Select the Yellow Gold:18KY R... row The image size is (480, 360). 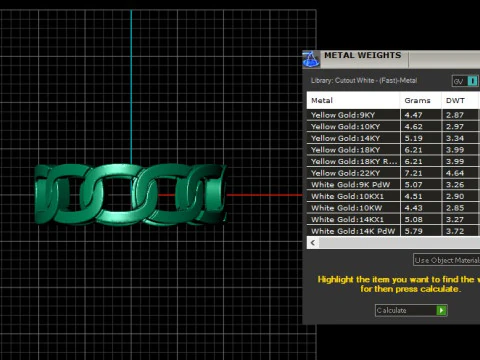pos(393,162)
